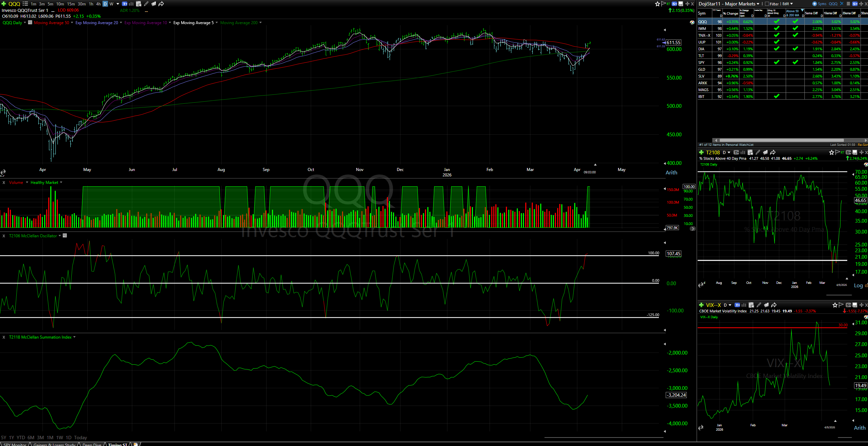The height and width of the screenshot is (446, 868).
Task: Click the save floppy disk icon on main chart
Action: click(681, 4)
